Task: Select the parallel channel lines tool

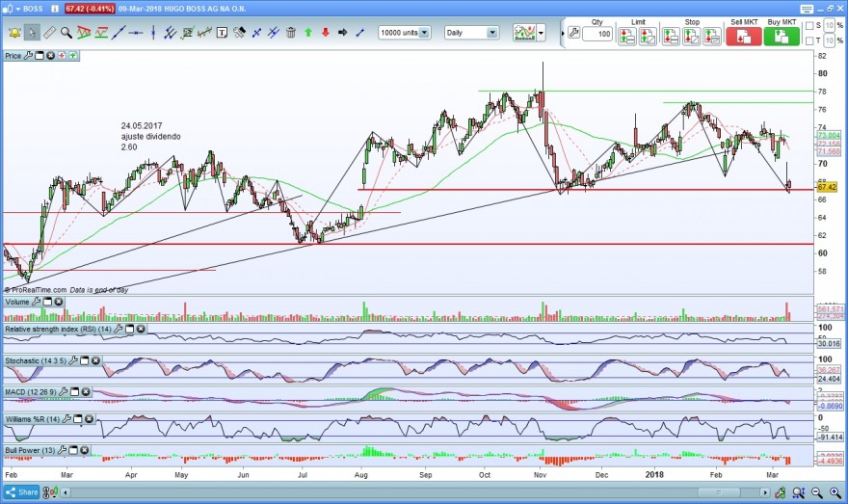Action: [x=170, y=33]
